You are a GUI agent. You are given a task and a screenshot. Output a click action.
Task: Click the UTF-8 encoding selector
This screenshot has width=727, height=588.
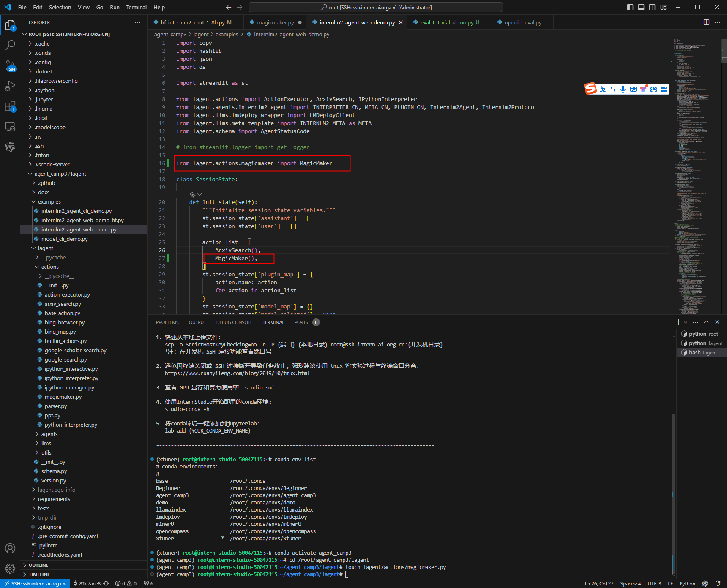[x=654, y=583]
